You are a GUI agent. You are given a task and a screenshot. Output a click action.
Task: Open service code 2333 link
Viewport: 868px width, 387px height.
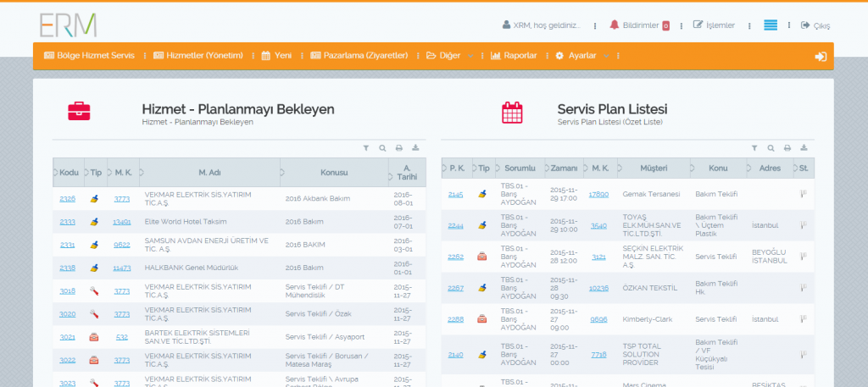click(x=68, y=222)
